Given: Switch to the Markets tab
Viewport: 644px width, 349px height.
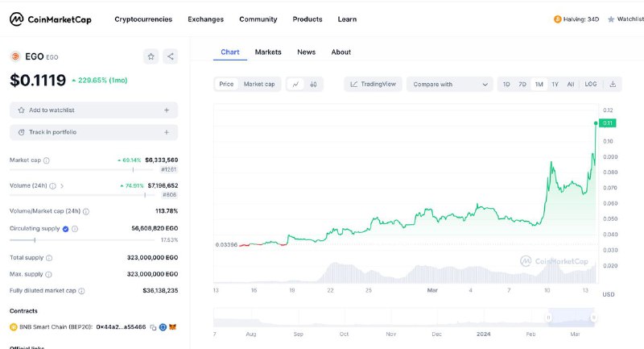Looking at the screenshot, I should pos(268,52).
